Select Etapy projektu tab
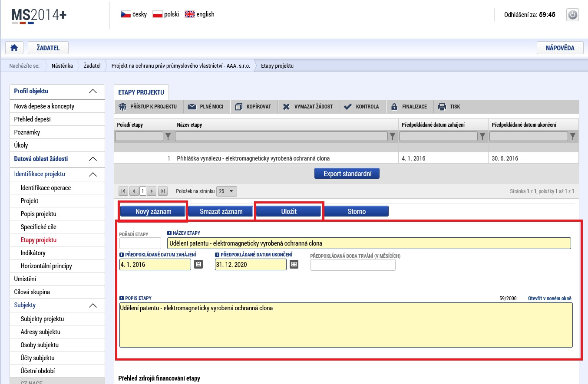 coord(141,92)
